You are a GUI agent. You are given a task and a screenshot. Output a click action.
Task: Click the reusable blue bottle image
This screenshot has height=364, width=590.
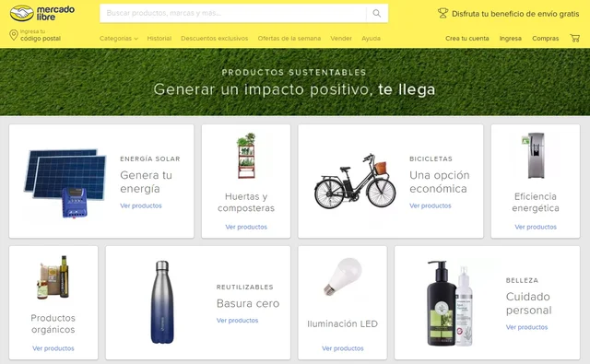coord(162,302)
